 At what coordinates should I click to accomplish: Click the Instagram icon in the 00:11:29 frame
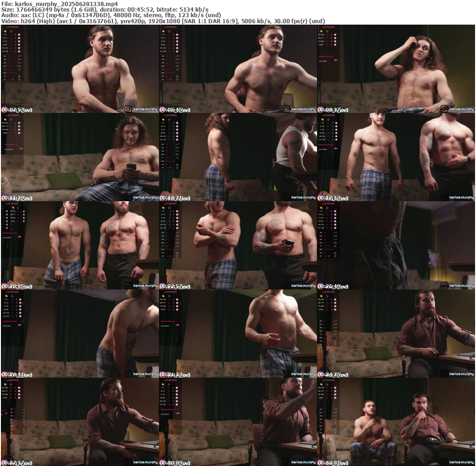click(x=128, y=197)
